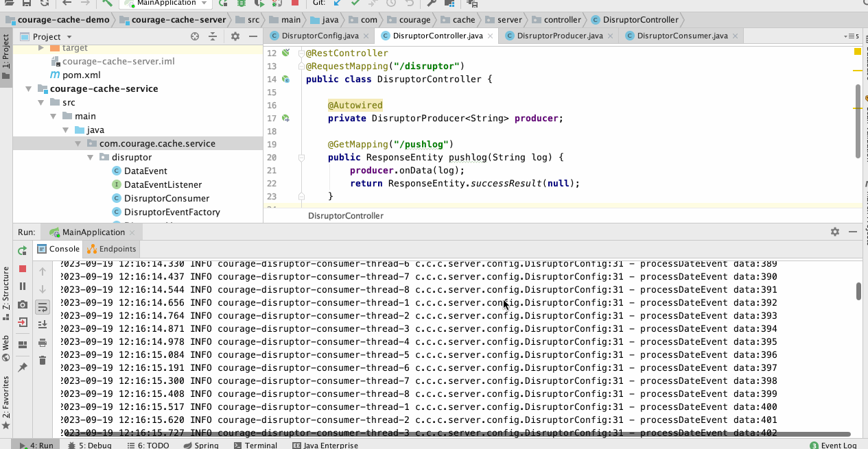The image size is (868, 449).
Task: Open Project panel gear settings
Action: (235, 36)
